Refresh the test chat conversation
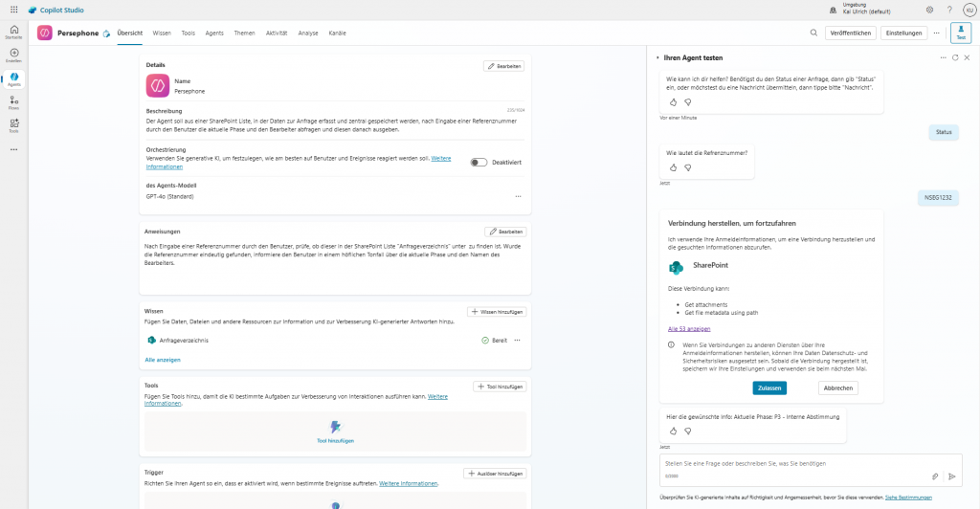 tap(954, 58)
